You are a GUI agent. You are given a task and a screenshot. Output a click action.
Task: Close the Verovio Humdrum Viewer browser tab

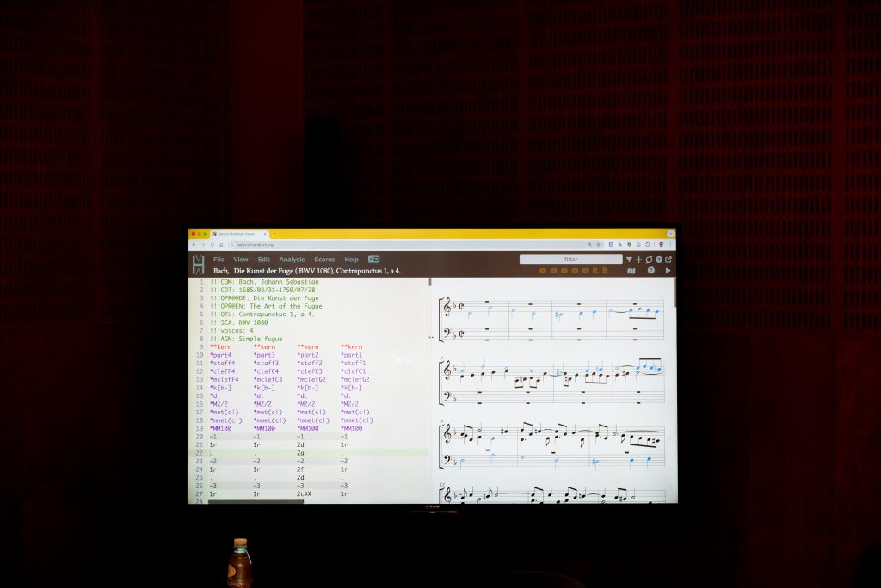coord(265,234)
